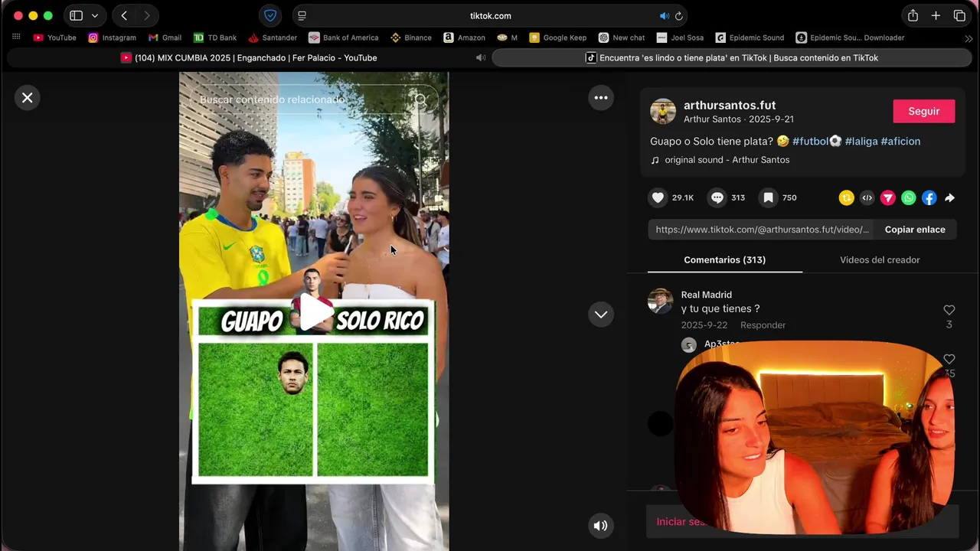Click the magnifier search icon on video
980x551 pixels.
tap(421, 99)
